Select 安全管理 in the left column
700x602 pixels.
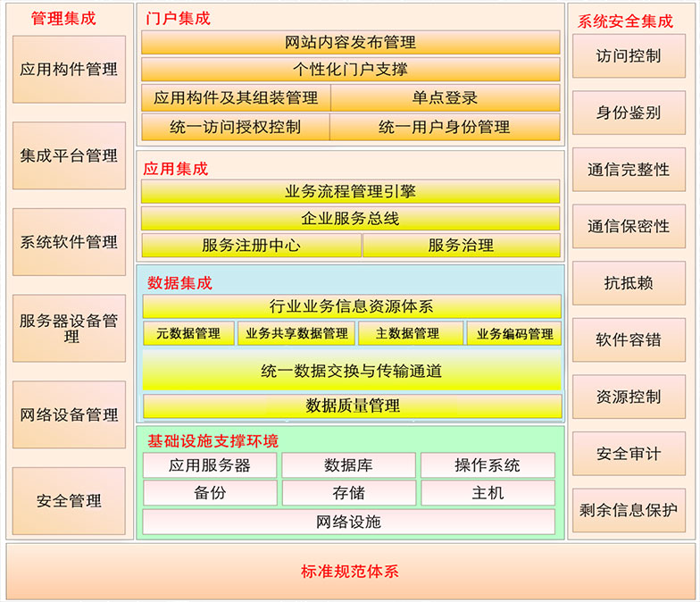pos(69,501)
